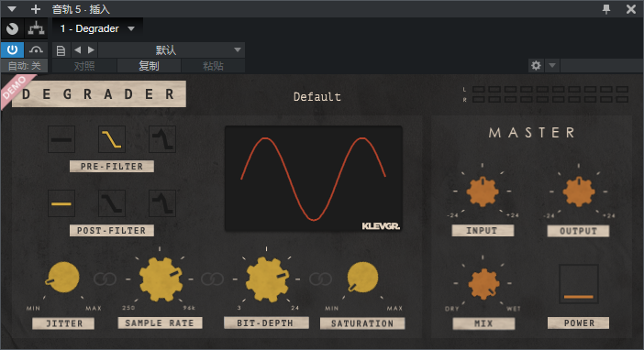The image size is (644, 350).
Task: Click the waveform display
Action: coord(314,179)
